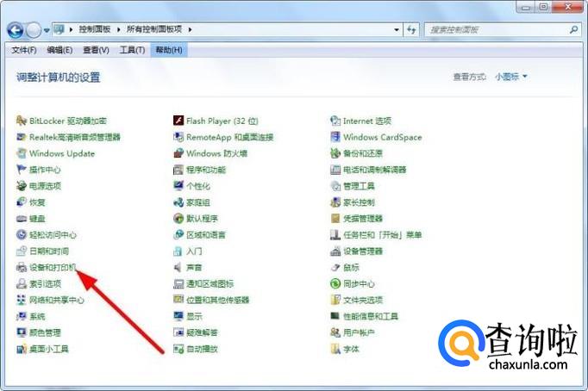This screenshot has width=588, height=391.
Task: Click the 桌面小工具 icon
Action: tap(22, 349)
